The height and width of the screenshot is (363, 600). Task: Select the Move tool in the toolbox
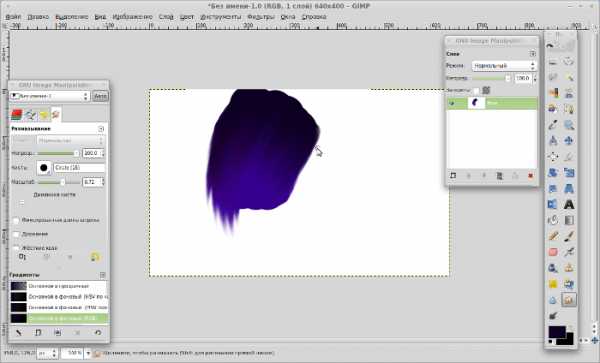point(569,141)
